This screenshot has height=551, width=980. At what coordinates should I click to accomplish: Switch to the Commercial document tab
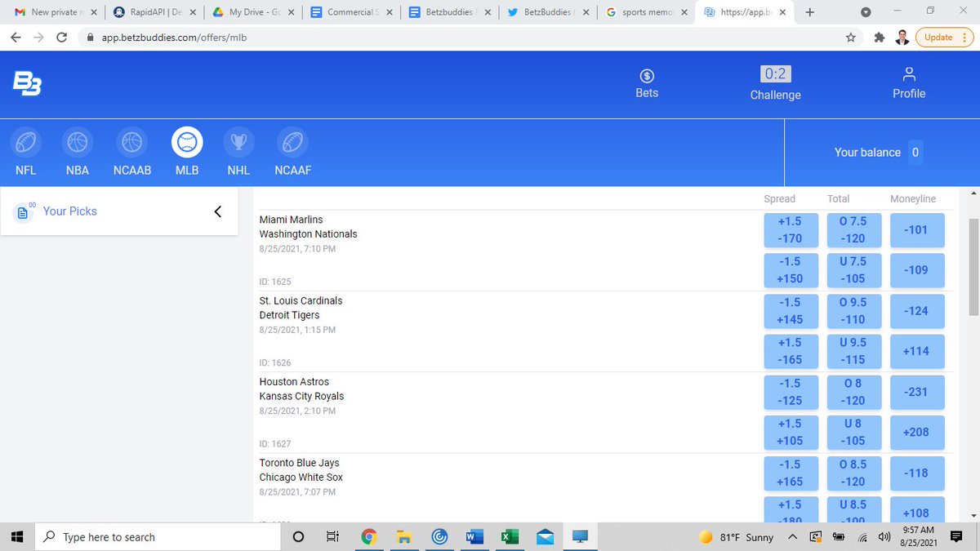point(351,12)
